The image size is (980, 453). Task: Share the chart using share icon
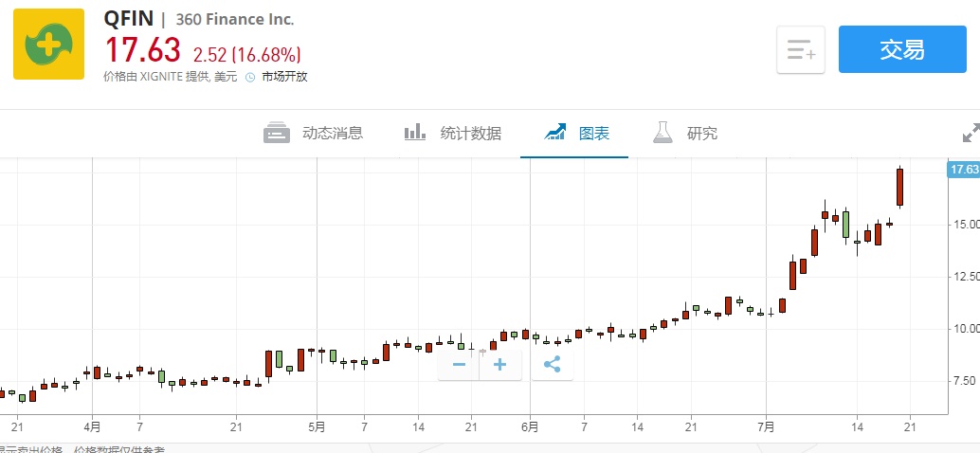point(553,364)
